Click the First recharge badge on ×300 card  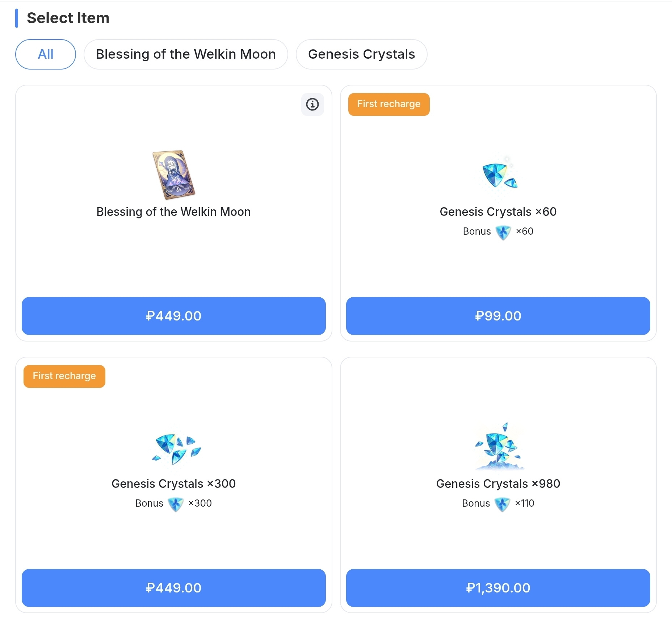[x=64, y=376]
